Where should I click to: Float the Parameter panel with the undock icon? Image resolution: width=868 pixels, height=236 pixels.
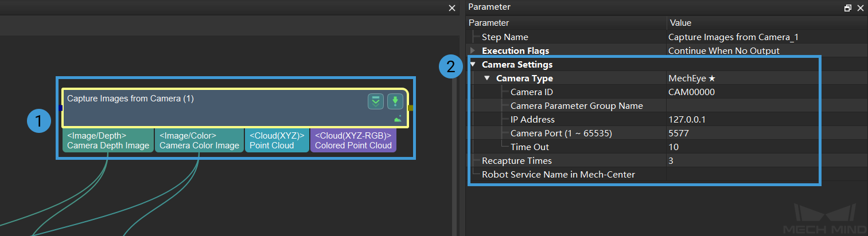point(848,8)
